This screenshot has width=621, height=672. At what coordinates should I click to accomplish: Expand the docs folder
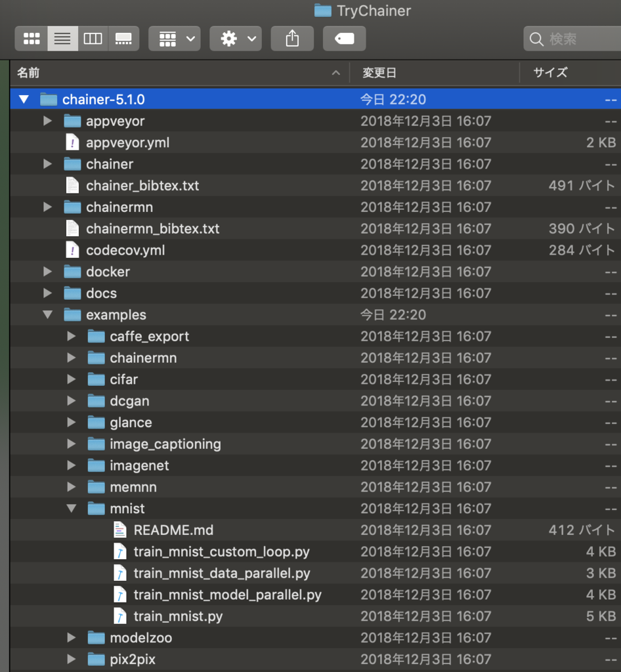click(47, 293)
